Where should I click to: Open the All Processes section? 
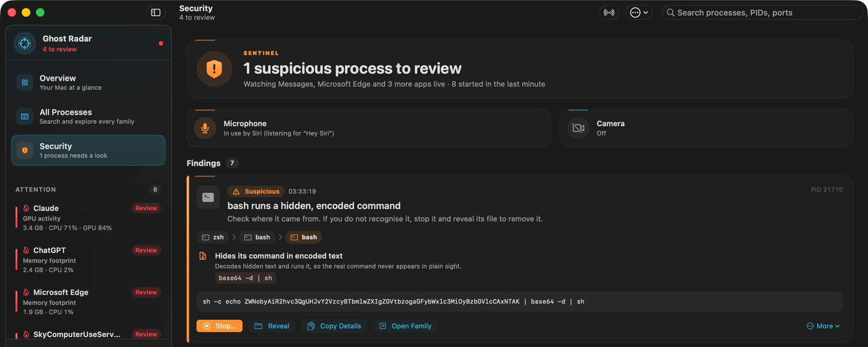click(89, 116)
